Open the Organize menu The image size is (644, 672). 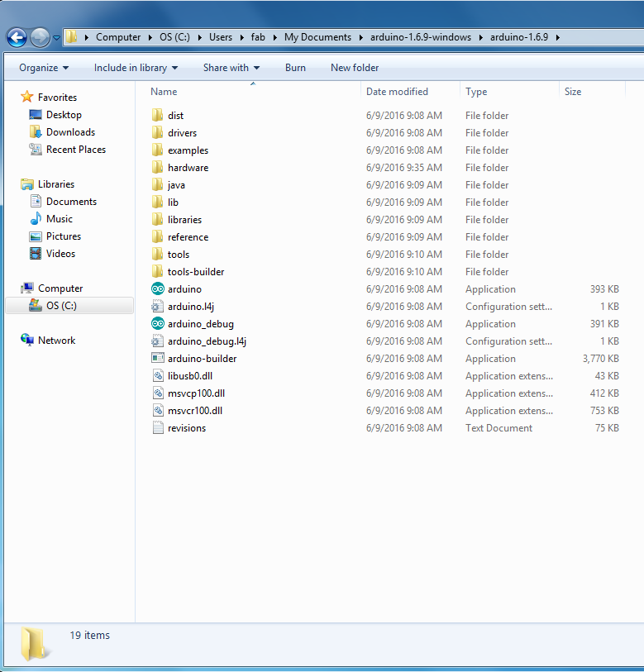[x=44, y=68]
